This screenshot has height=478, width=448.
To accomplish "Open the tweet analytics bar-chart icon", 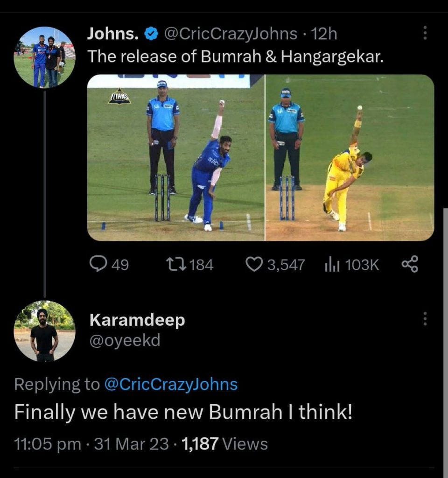I will coord(331,265).
